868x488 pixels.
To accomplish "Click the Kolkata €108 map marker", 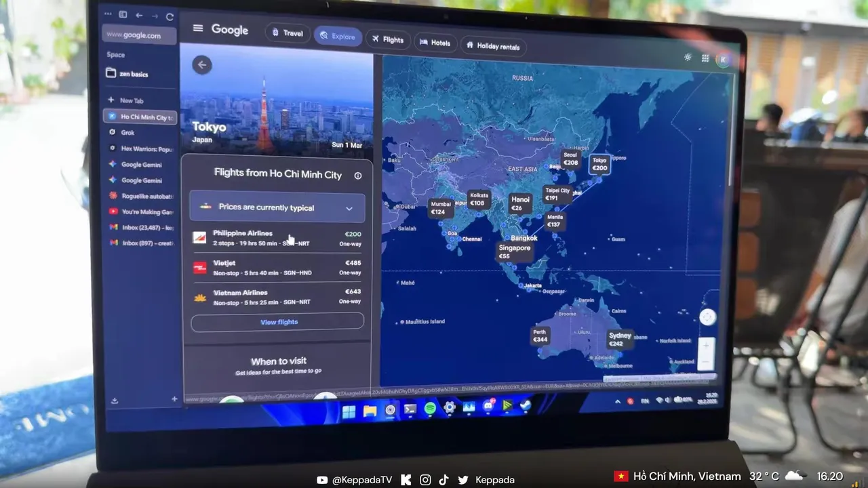I will 479,199.
